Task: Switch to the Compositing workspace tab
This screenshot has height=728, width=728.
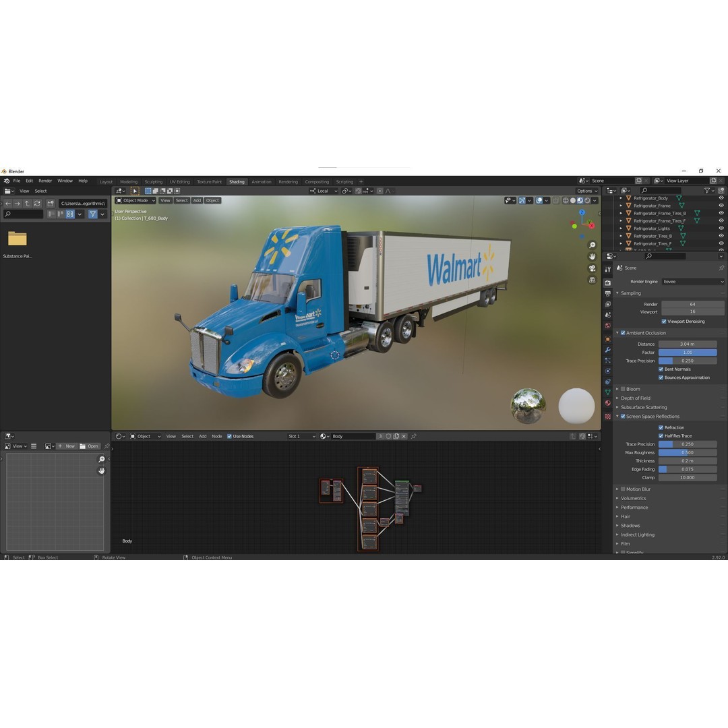Action: coord(317,182)
